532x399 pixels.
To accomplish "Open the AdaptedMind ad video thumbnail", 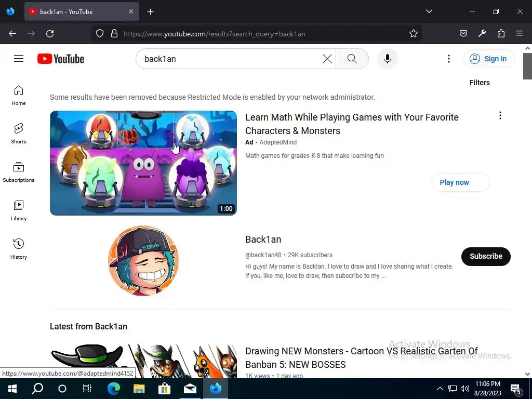I will tap(143, 163).
